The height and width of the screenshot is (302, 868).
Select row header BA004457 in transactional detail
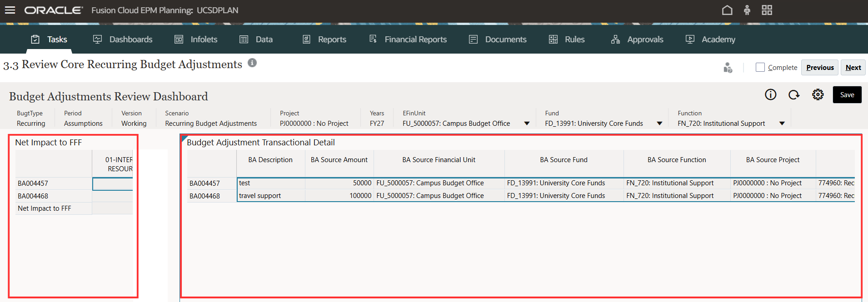click(212, 183)
